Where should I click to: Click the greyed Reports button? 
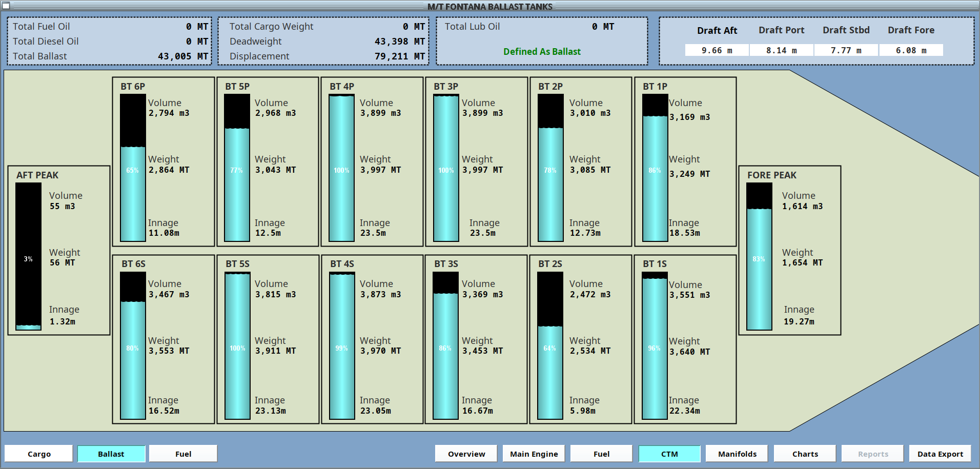pos(873,454)
